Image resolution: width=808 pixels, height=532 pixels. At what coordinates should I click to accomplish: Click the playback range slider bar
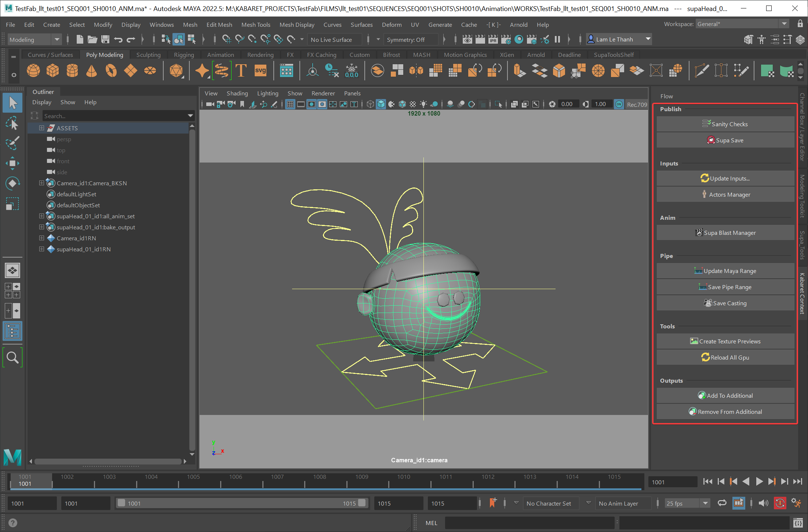pos(241,503)
